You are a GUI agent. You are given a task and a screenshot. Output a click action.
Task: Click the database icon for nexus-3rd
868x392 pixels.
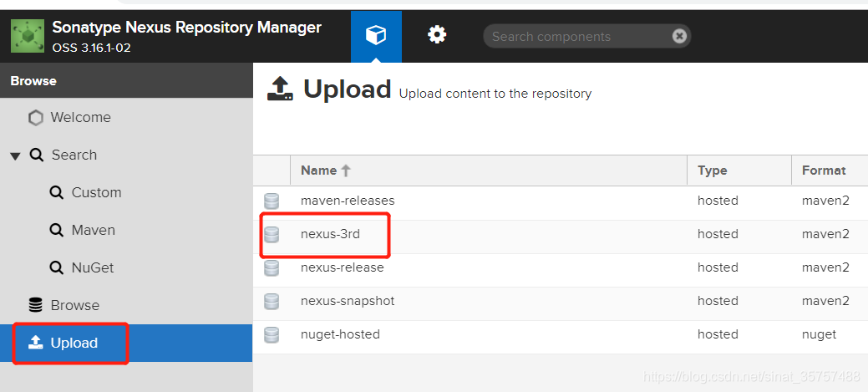272,235
